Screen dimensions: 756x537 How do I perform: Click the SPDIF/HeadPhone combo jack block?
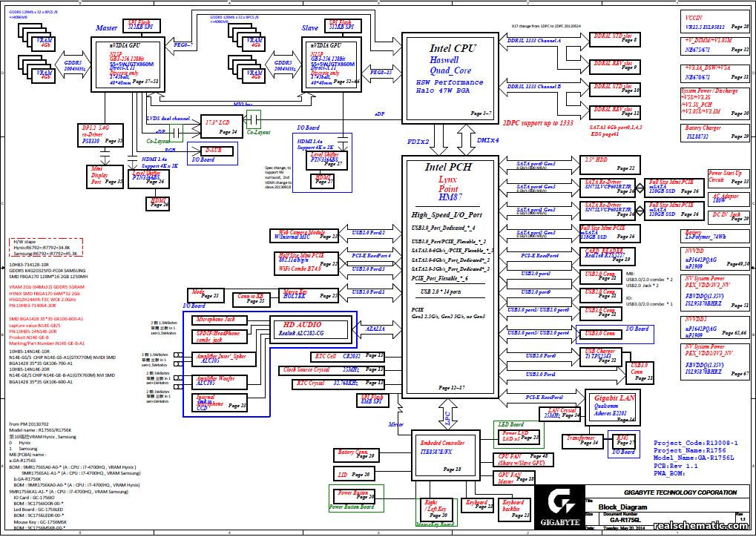[220, 337]
